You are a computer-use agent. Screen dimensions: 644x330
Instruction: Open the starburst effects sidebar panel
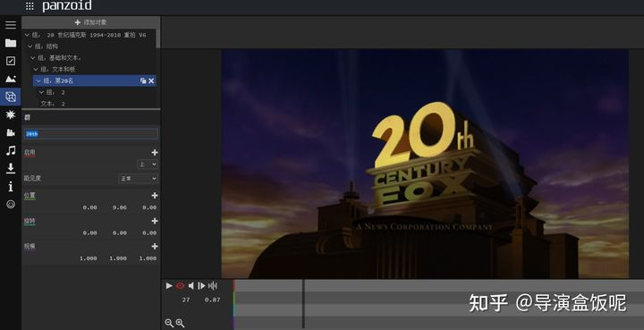tap(11, 114)
